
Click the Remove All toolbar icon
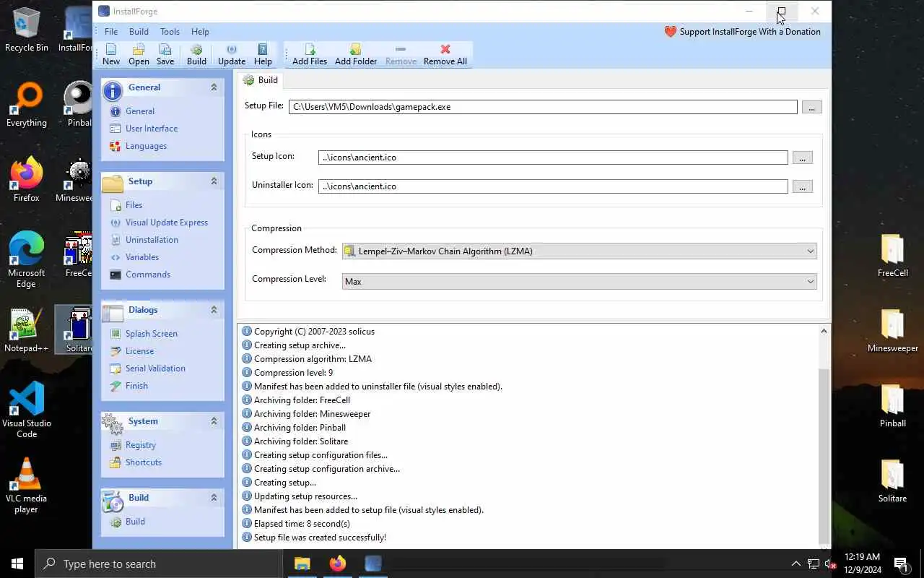tap(445, 55)
